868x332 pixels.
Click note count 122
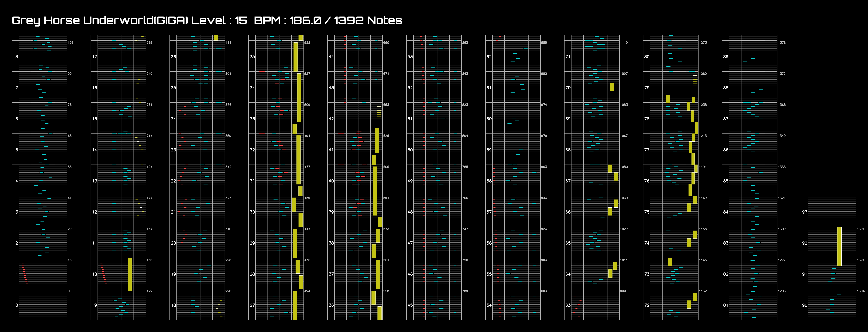[149, 291]
